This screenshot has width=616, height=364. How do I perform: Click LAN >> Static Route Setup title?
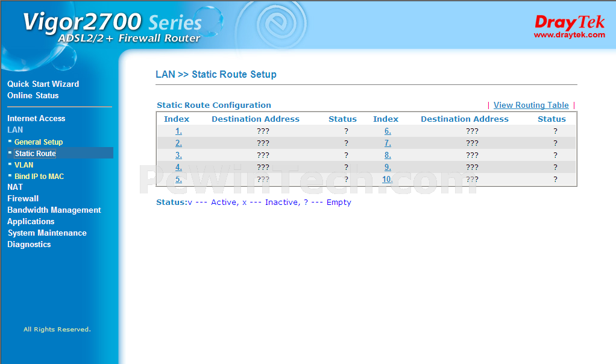pyautogui.click(x=216, y=74)
